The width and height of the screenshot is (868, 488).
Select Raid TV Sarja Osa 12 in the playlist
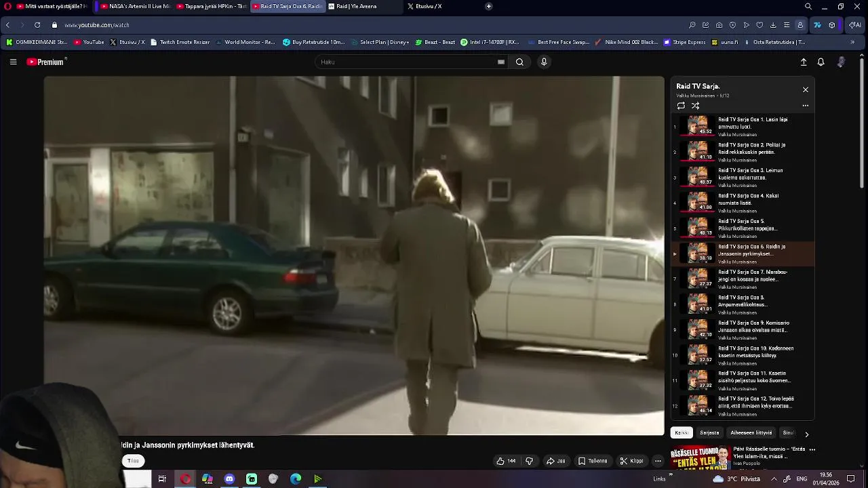coord(743,406)
